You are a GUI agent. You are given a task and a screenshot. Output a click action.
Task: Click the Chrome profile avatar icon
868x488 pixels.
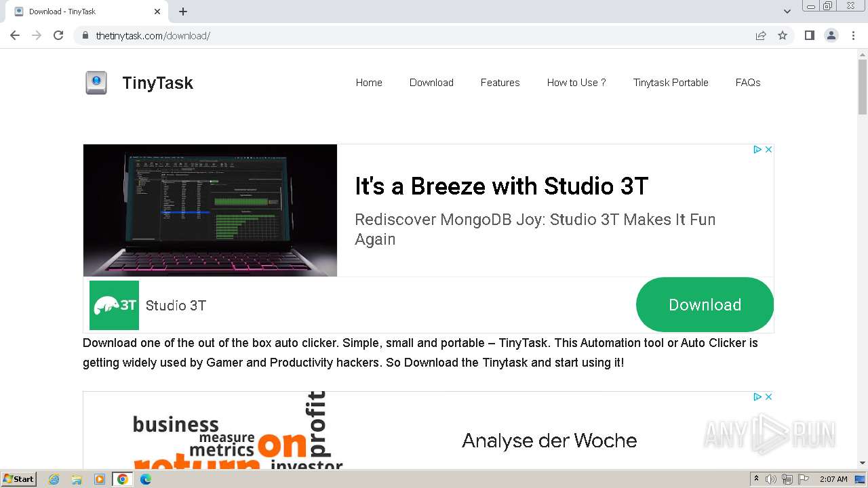(x=831, y=35)
